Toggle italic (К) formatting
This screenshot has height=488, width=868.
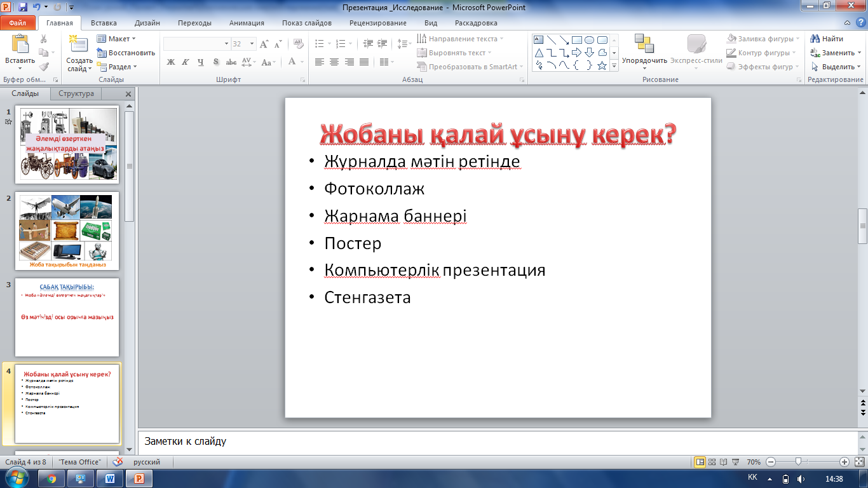tap(186, 62)
